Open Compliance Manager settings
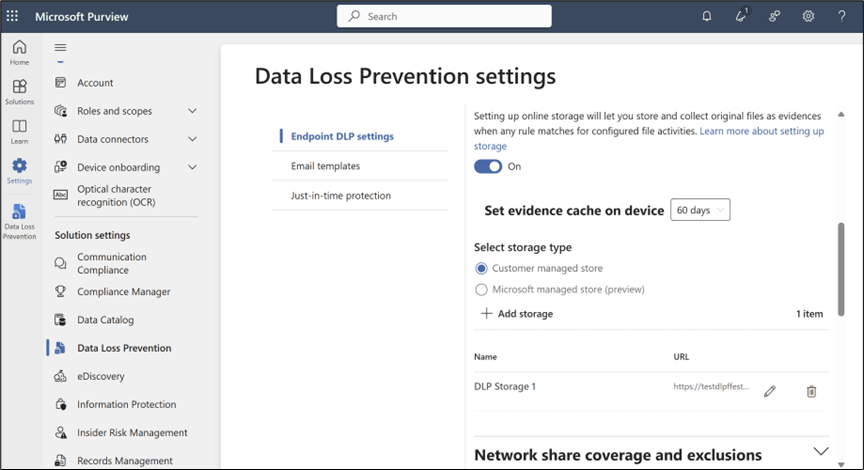This screenshot has height=470, width=864. pyautogui.click(x=123, y=291)
